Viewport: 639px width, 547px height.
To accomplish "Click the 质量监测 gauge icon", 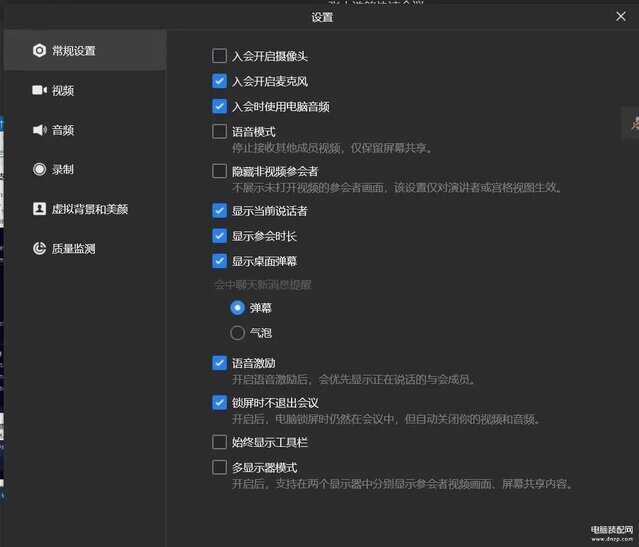I will [40, 248].
